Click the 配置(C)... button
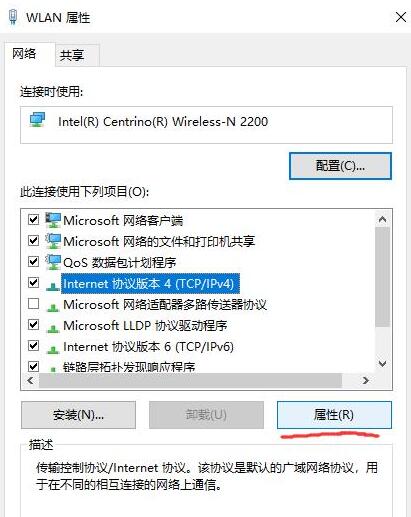 [x=340, y=166]
